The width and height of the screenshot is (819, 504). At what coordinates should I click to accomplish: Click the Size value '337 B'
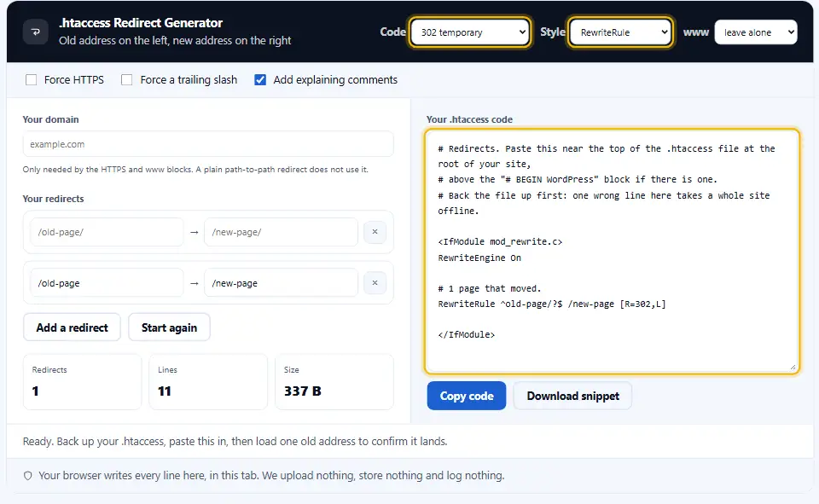(x=302, y=391)
